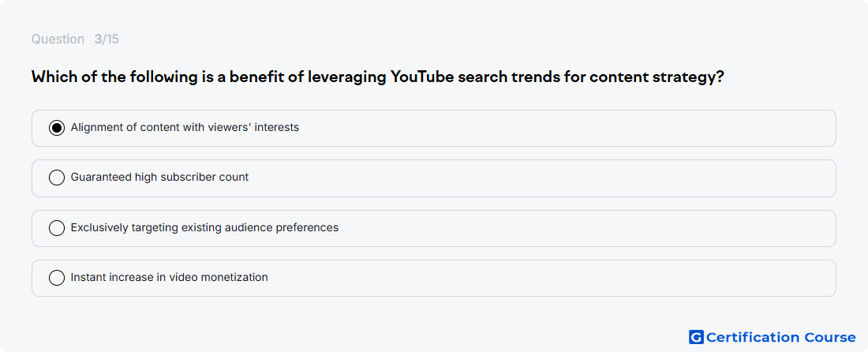Click empty space inside the Guaranteed subscriber card
The width and height of the screenshot is (868, 352).
click(554, 178)
